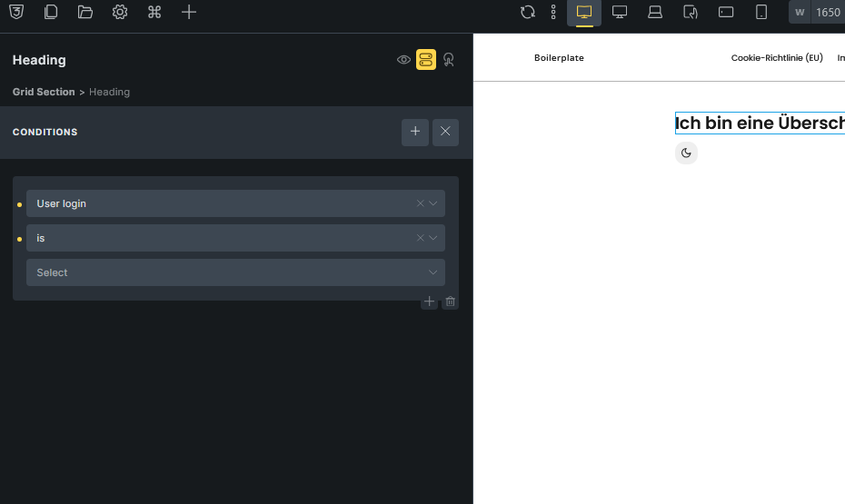
Task: Go to Grid Section in breadcrumb
Action: 44,92
